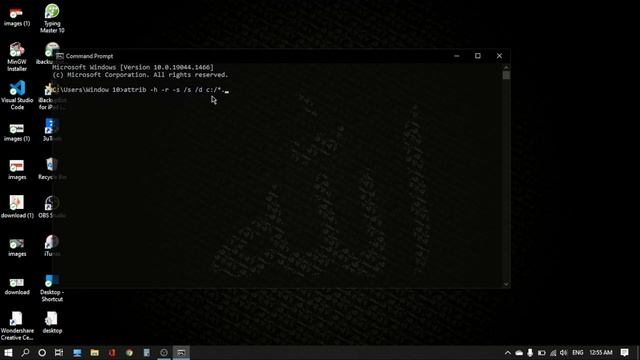Viewport: 640px width, 360px height.
Task: Open taskbar search magnifier
Action: [25, 353]
